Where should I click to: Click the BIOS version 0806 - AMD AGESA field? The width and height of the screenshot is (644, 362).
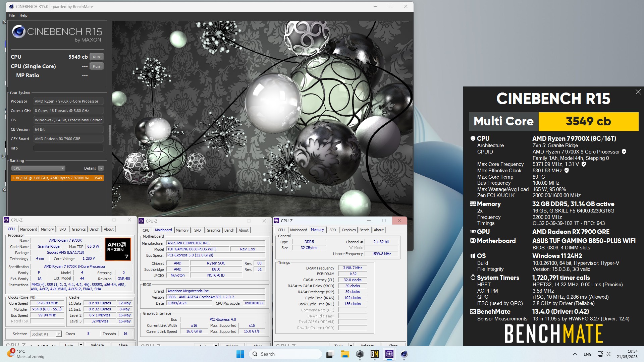pos(216,297)
